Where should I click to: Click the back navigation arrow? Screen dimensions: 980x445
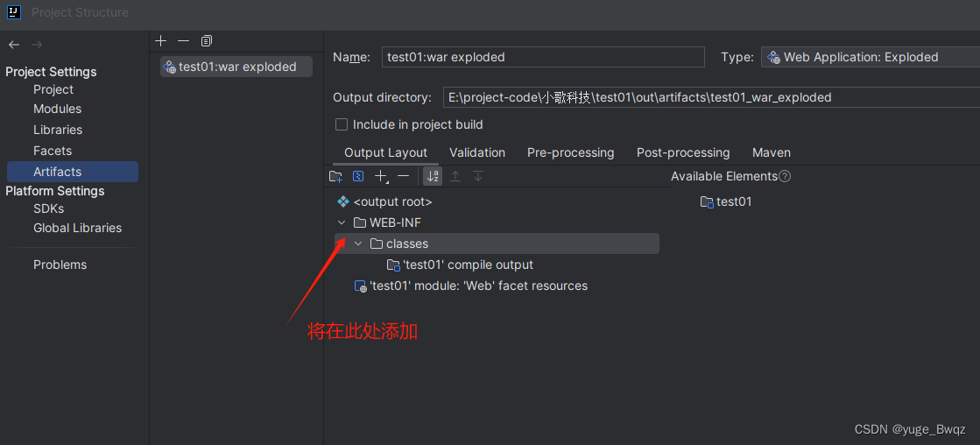(13, 45)
